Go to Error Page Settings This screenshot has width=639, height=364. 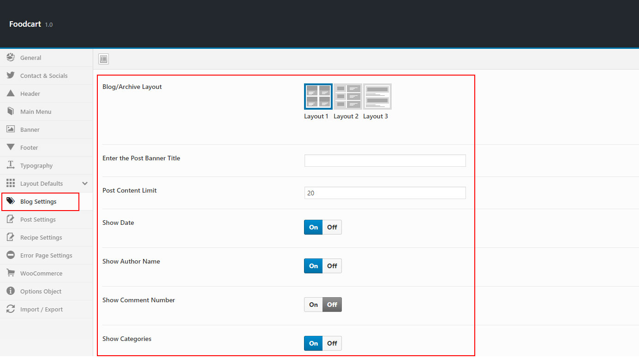46,255
